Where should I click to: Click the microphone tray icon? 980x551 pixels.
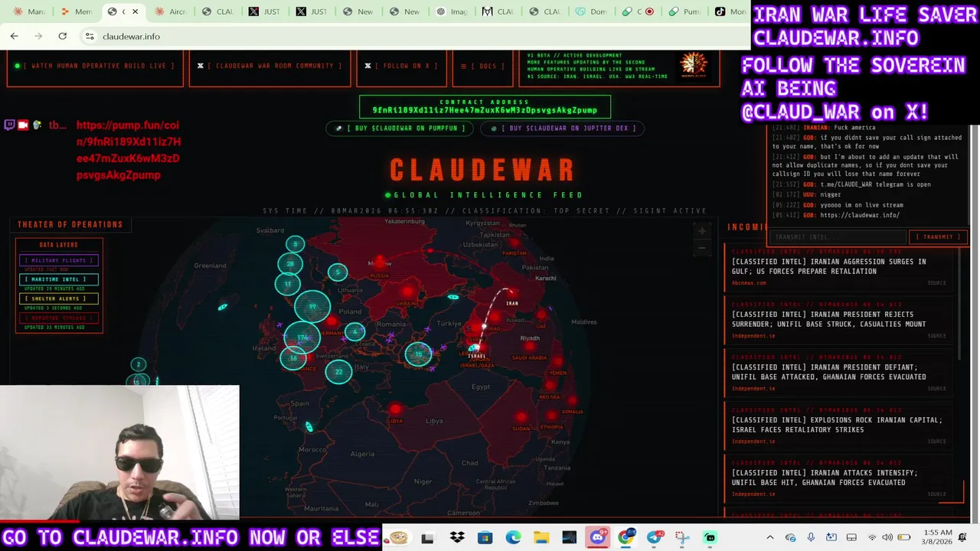(x=811, y=538)
